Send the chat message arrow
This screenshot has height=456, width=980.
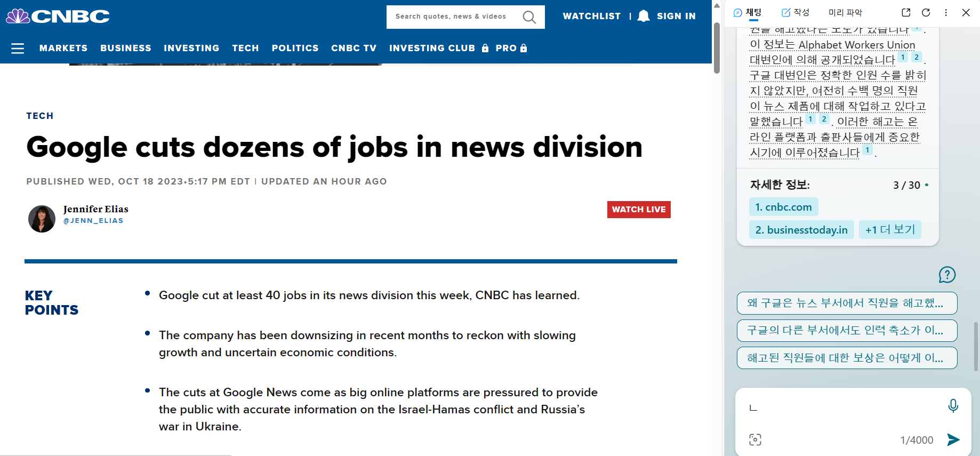(x=953, y=439)
